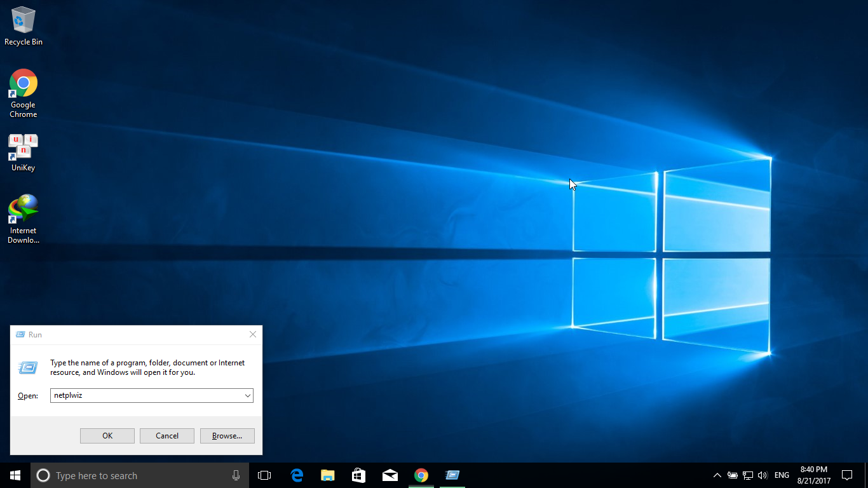Open the volume control in the tray
Image resolution: width=868 pixels, height=488 pixels.
click(x=763, y=475)
